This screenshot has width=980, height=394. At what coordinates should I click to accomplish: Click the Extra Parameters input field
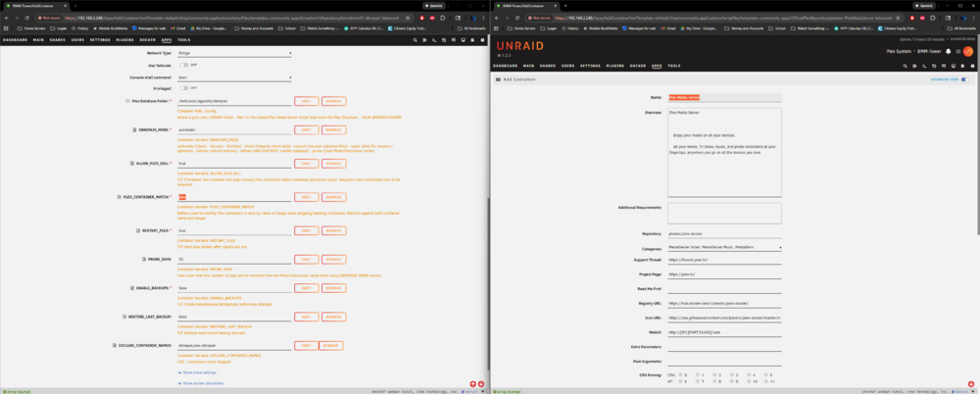point(724,347)
